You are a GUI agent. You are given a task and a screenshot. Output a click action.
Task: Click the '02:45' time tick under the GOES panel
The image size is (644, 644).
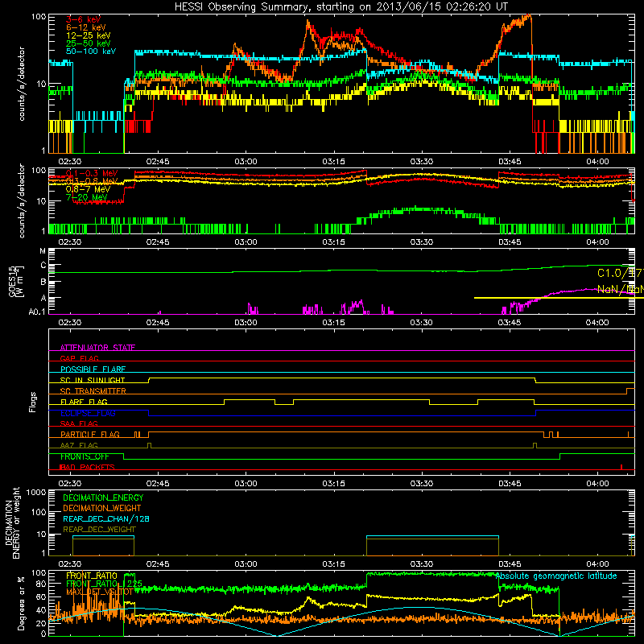coord(158,323)
